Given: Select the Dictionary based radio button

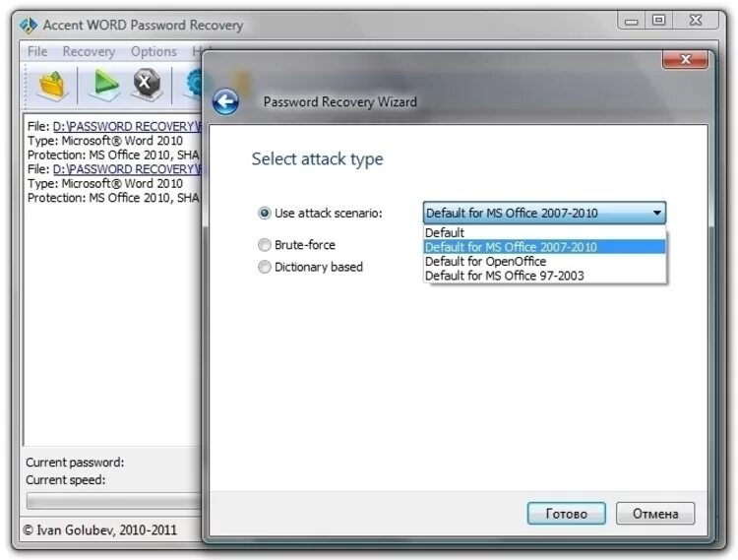Looking at the screenshot, I should (x=265, y=267).
